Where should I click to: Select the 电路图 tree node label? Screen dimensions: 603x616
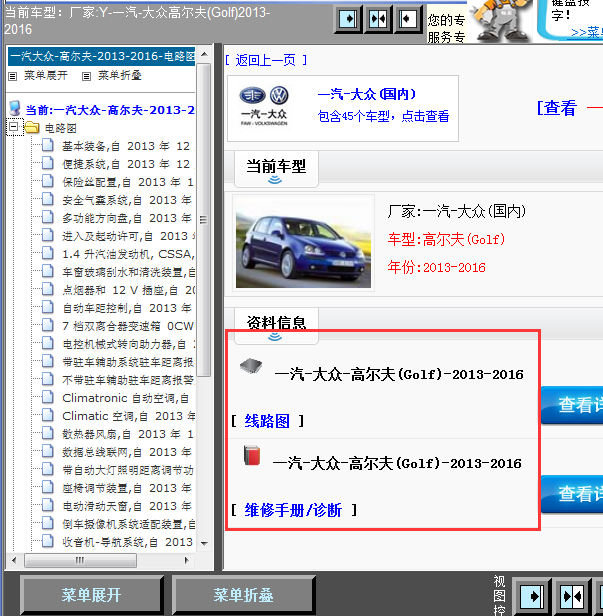[x=60, y=128]
